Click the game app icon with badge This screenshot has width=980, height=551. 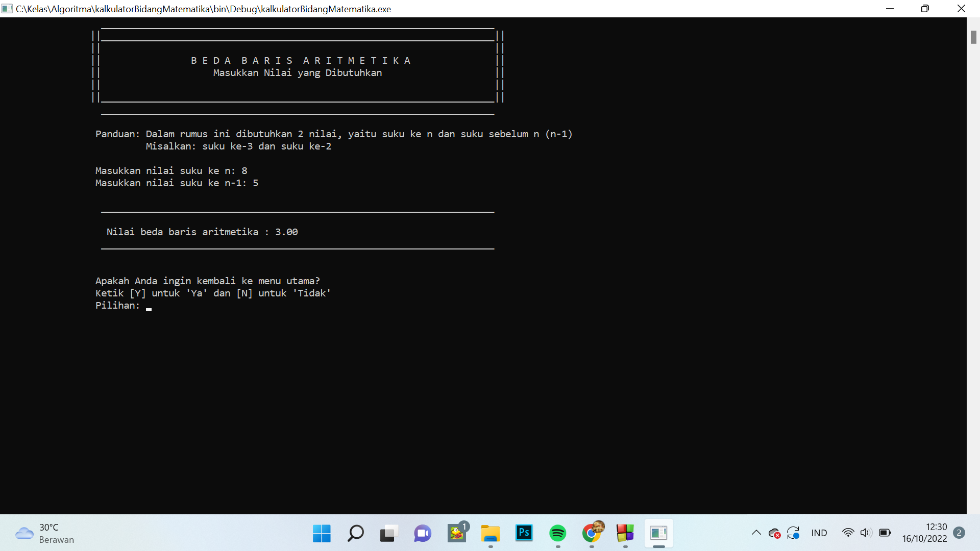point(456,533)
